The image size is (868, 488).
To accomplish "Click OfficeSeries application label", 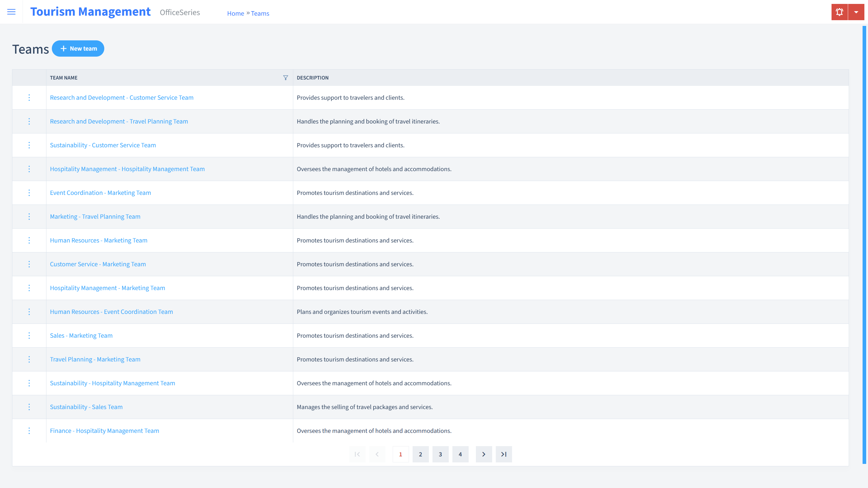I will (180, 12).
